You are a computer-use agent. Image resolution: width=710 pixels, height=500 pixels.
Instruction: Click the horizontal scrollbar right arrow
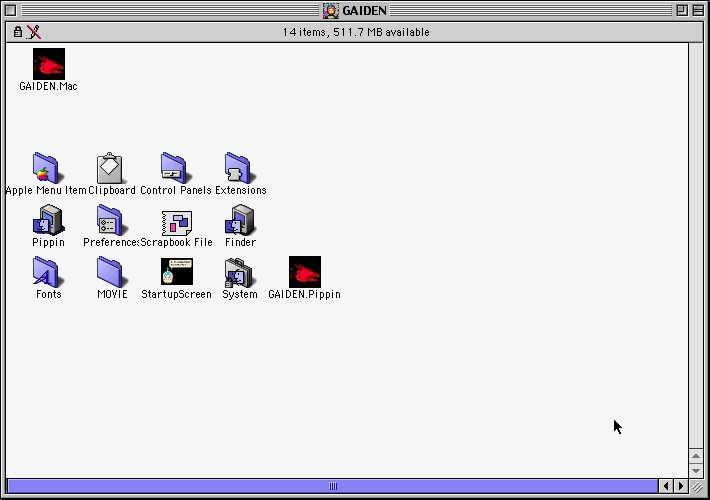point(681,486)
